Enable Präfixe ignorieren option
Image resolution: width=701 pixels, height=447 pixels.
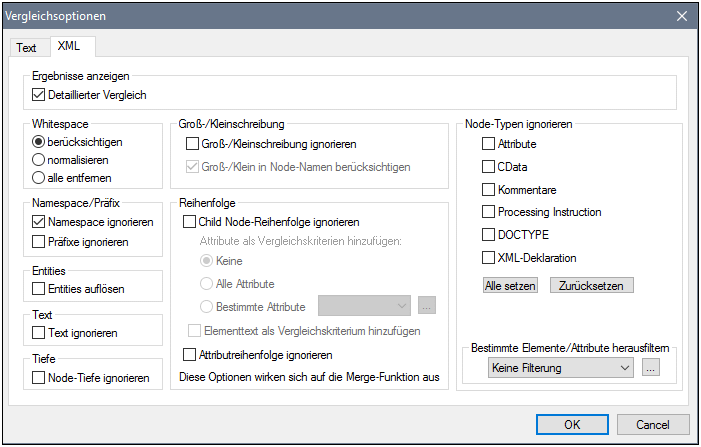40,241
